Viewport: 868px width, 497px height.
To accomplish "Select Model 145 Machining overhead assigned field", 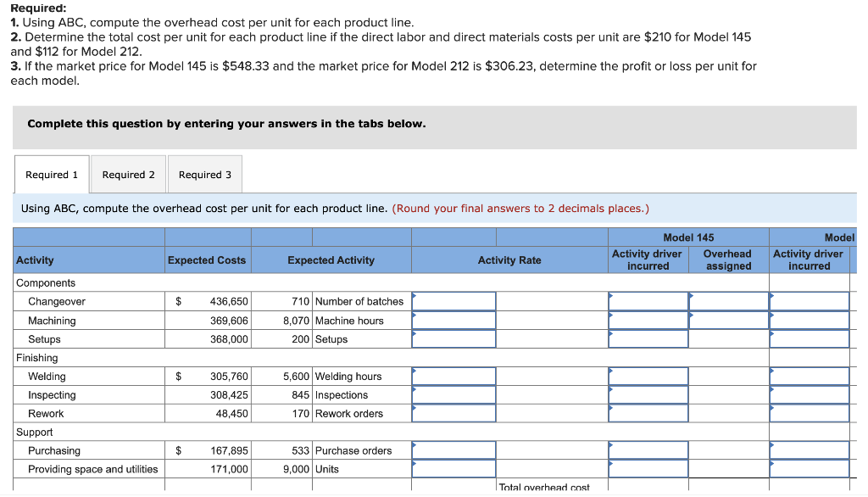I will (x=728, y=321).
